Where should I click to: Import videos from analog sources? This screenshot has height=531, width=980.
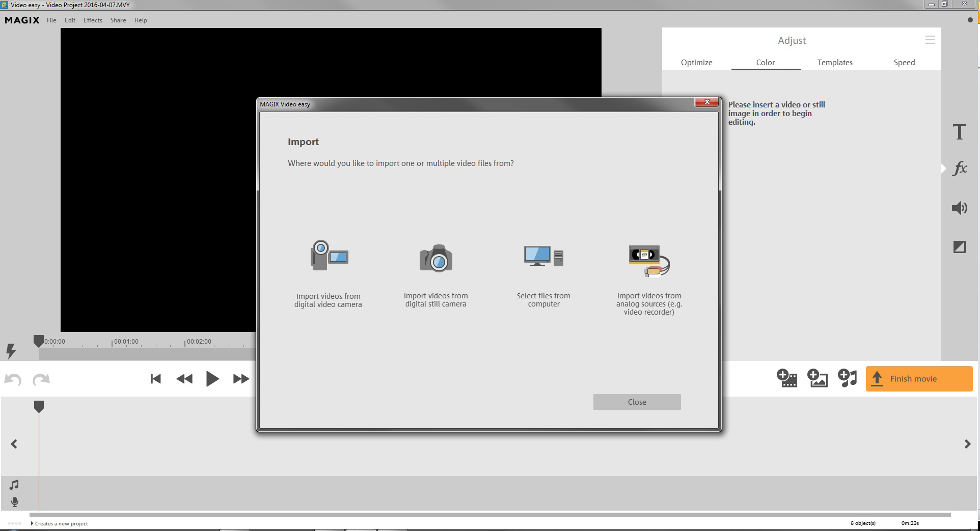[x=649, y=280]
